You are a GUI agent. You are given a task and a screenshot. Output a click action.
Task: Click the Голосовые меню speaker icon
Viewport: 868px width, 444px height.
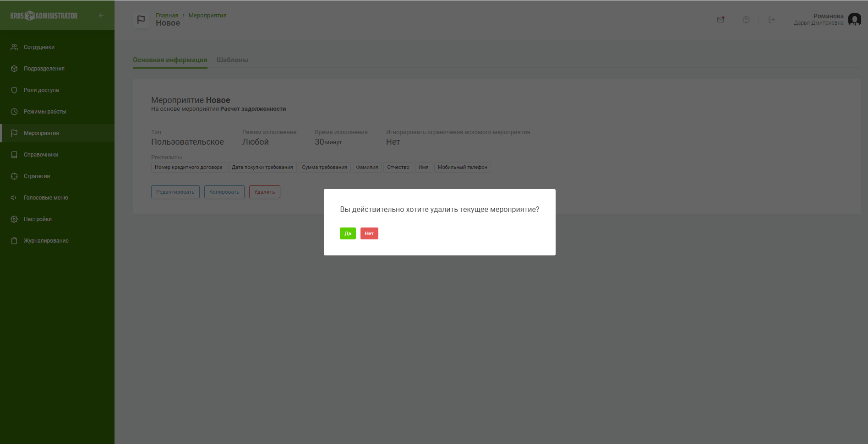pyautogui.click(x=14, y=198)
